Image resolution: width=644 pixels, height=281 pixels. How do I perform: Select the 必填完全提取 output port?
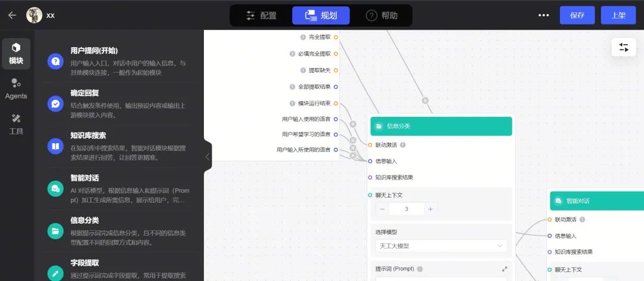(x=336, y=54)
